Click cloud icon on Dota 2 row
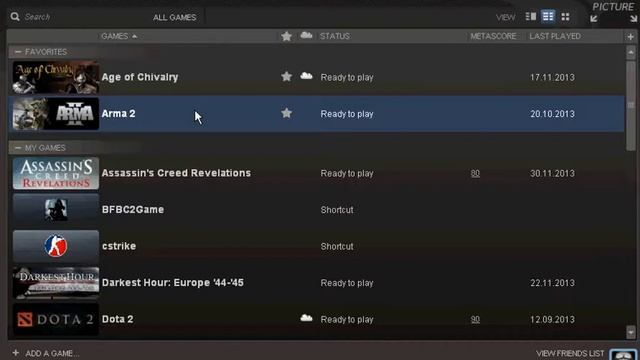Screen dimensions: 640x360 [x=306, y=318]
